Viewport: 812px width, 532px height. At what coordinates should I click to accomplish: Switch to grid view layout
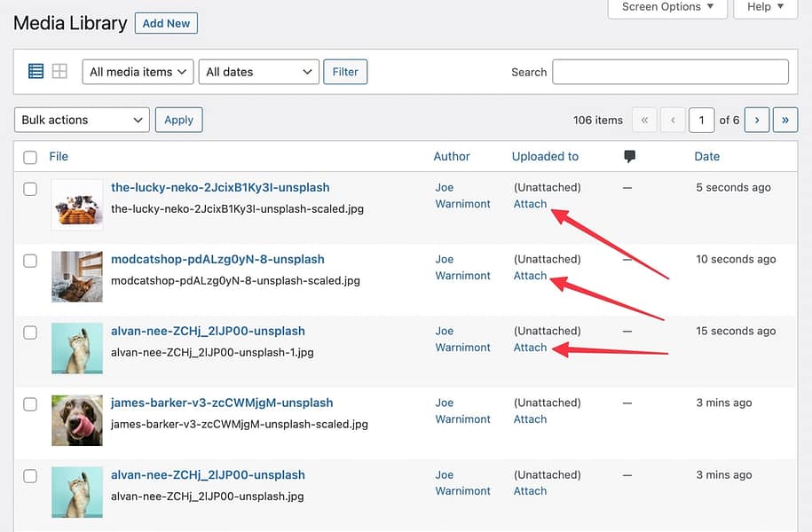(x=59, y=71)
